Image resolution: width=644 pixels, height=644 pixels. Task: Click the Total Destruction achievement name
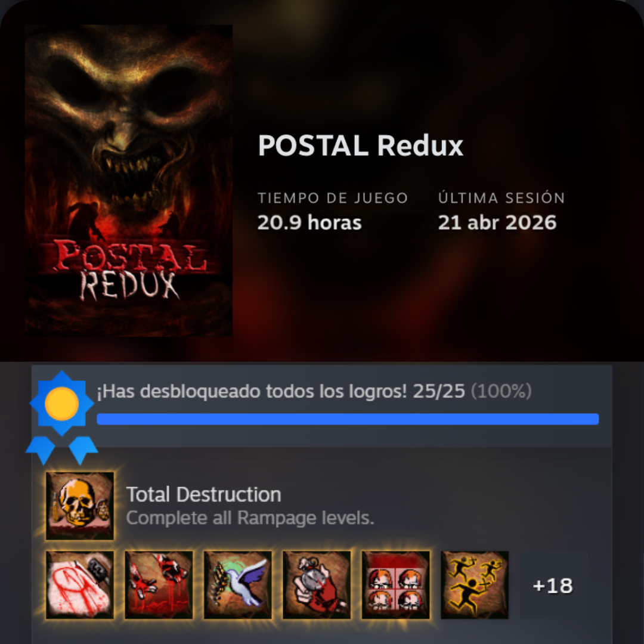coord(203,494)
